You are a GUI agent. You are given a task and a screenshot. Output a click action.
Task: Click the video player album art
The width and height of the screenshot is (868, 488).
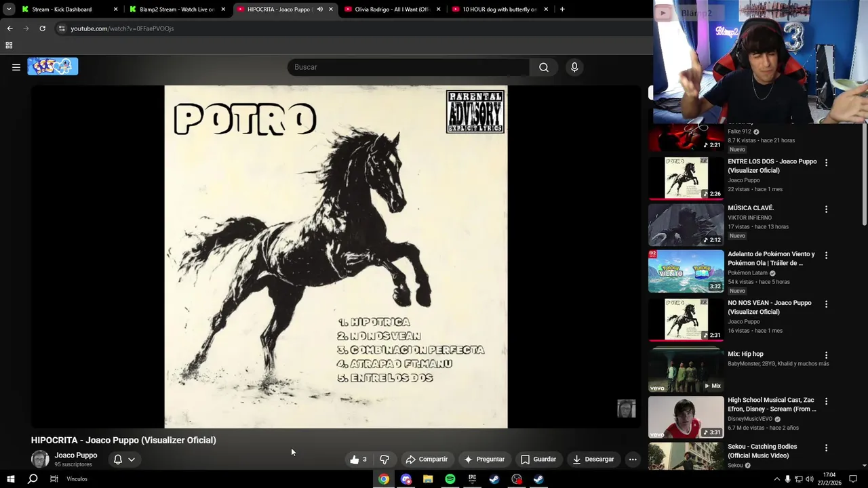click(x=336, y=257)
